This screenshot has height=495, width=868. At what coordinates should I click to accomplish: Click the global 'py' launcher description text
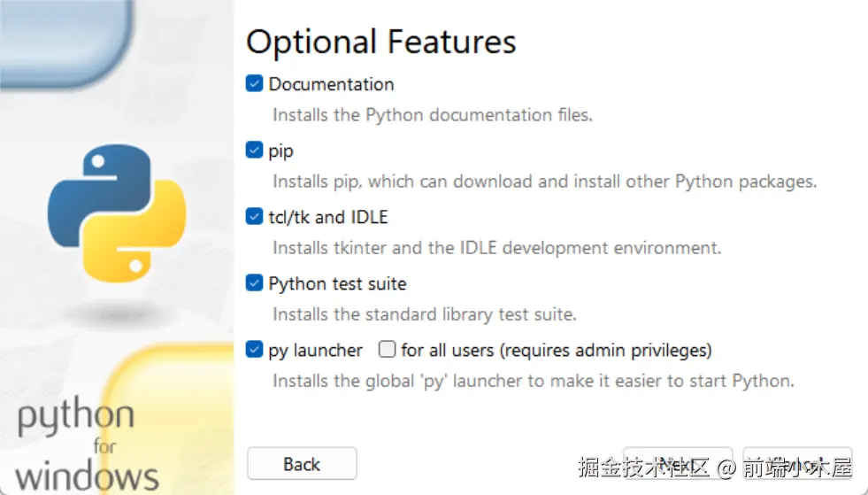(533, 381)
